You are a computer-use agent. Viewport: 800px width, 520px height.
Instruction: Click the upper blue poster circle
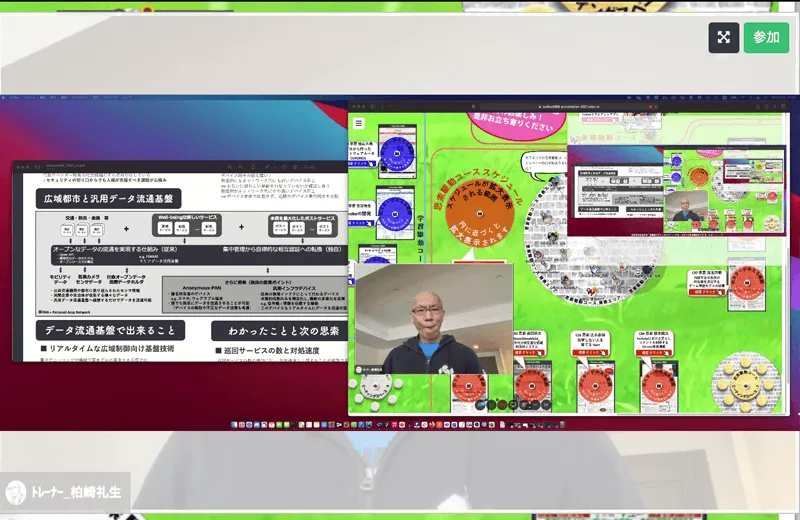[x=398, y=153]
